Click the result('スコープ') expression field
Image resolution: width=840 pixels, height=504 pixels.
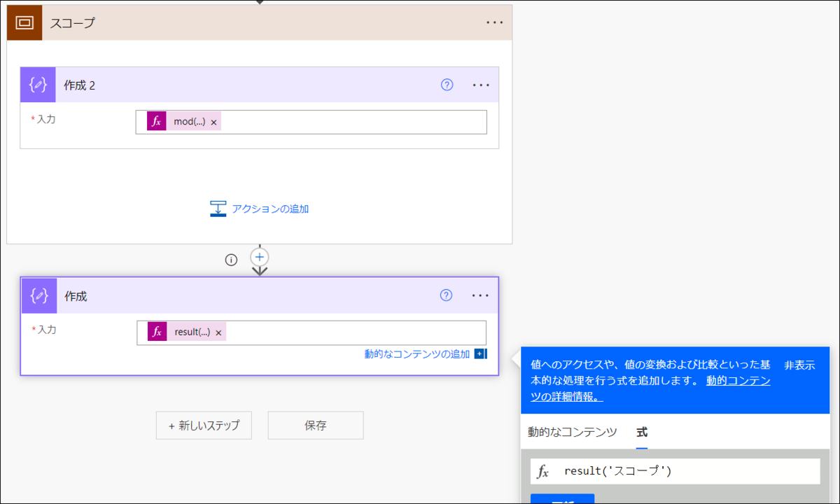pos(675,471)
